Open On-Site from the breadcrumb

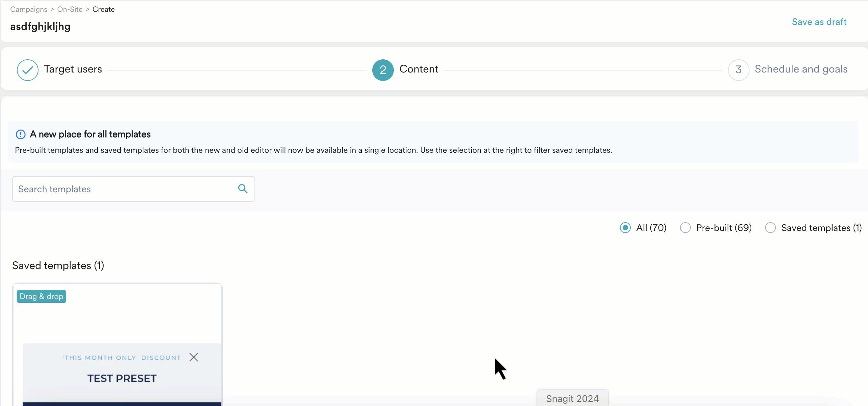click(70, 9)
